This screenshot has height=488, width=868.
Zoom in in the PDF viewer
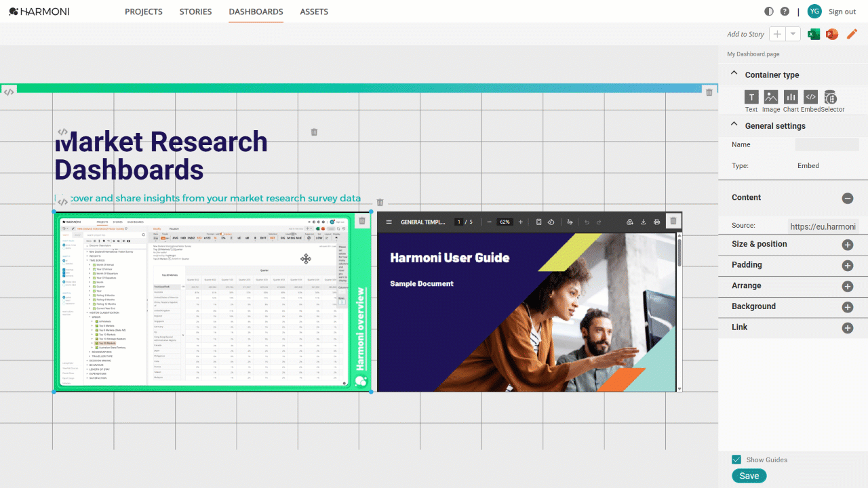click(521, 222)
